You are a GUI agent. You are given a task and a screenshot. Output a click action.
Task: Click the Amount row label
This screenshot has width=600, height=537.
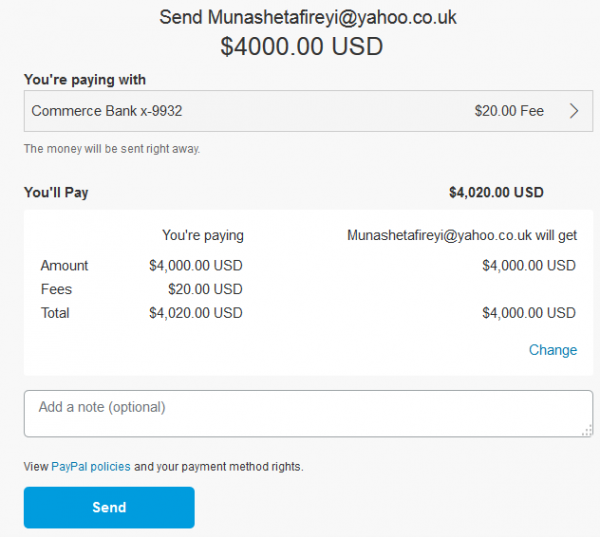pos(64,265)
